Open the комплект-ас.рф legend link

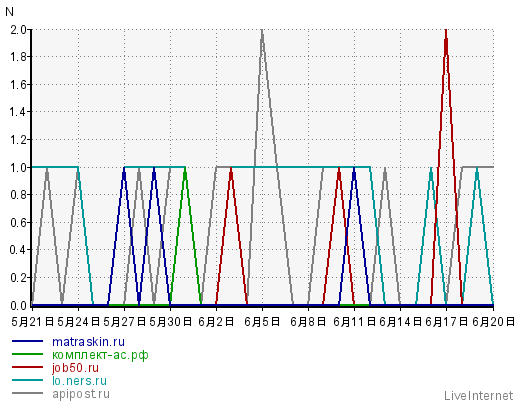click(100, 355)
